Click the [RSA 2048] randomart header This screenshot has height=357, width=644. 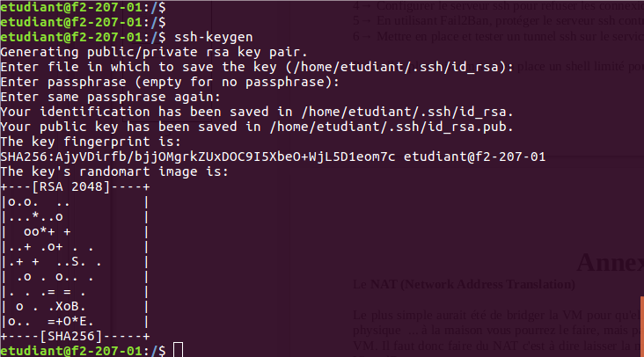coord(74,187)
